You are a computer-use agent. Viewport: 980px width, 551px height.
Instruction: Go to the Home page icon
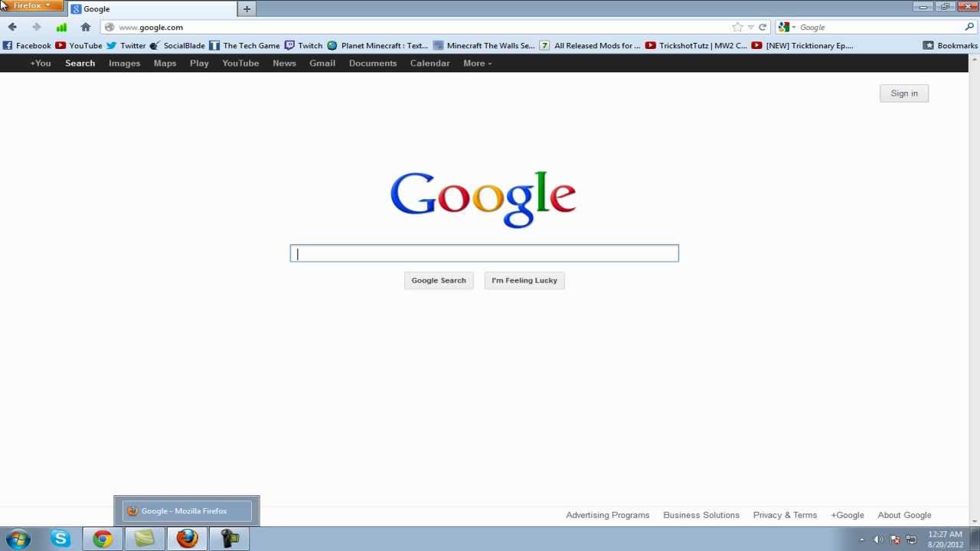(x=86, y=27)
